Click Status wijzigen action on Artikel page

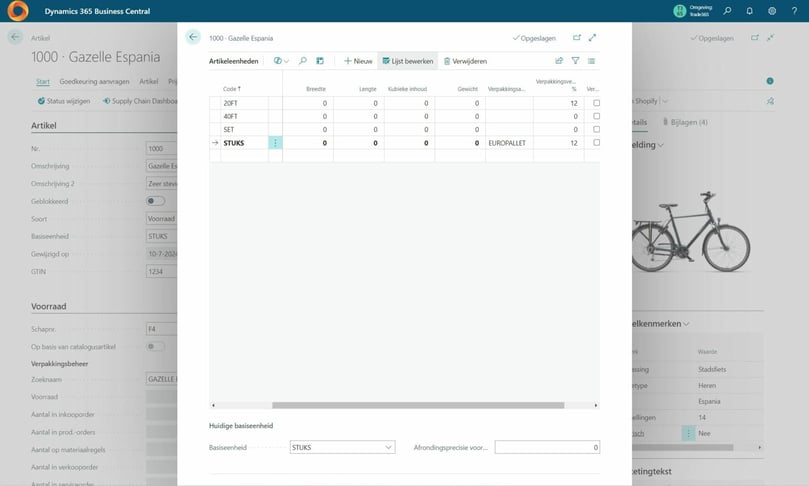(x=63, y=101)
